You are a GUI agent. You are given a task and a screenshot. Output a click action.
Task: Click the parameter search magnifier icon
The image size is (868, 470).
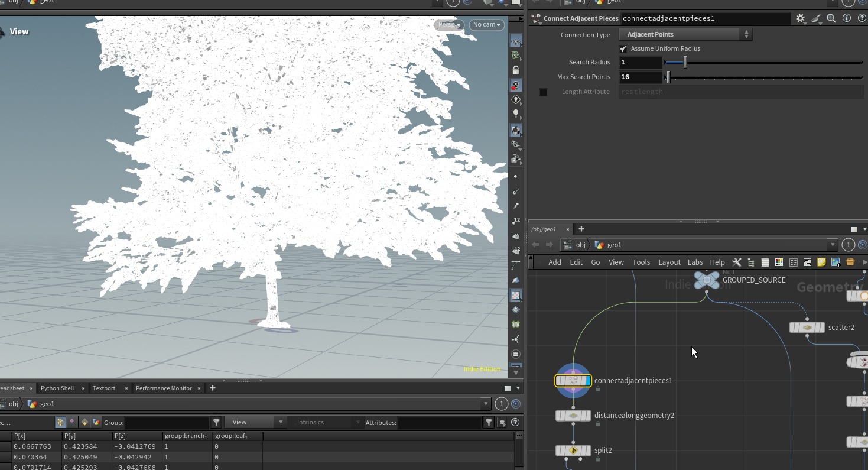(x=831, y=18)
